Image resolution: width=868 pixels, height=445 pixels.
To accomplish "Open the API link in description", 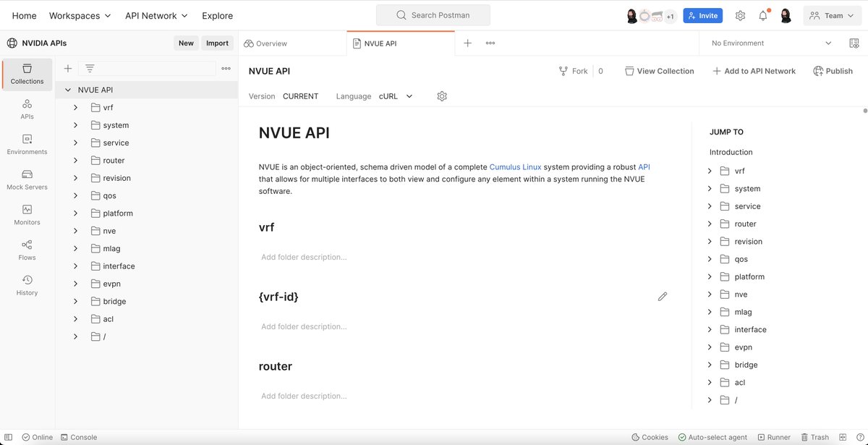I will tap(644, 166).
